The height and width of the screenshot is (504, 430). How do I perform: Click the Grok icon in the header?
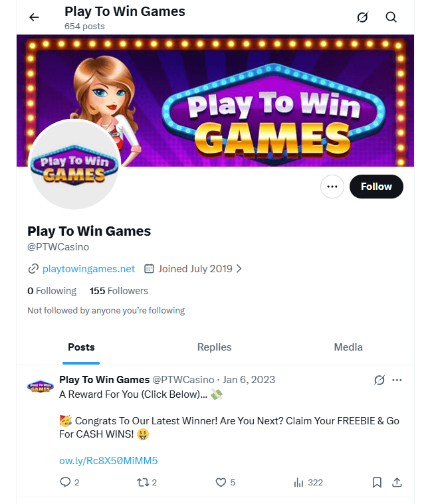(362, 17)
